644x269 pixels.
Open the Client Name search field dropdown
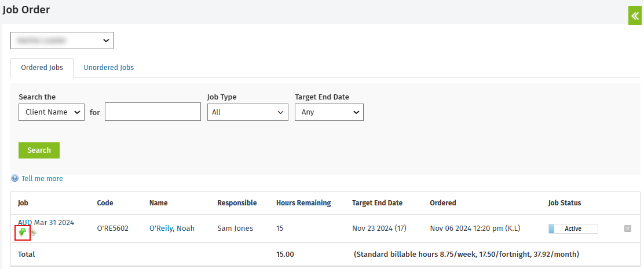point(52,112)
